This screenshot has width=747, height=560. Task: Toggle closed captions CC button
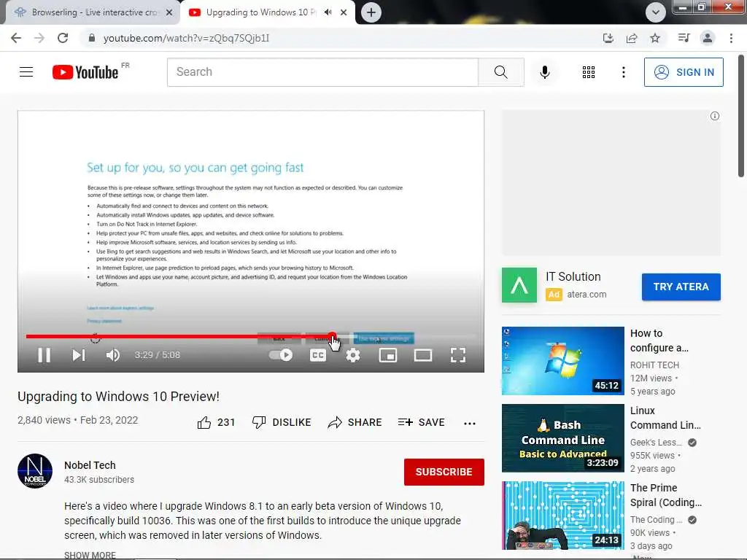(x=318, y=355)
